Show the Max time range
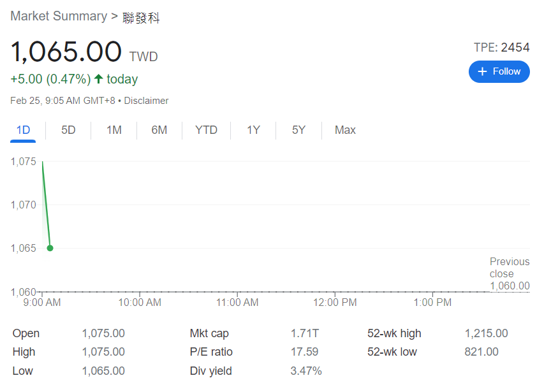The height and width of the screenshot is (392, 551). 345,130
